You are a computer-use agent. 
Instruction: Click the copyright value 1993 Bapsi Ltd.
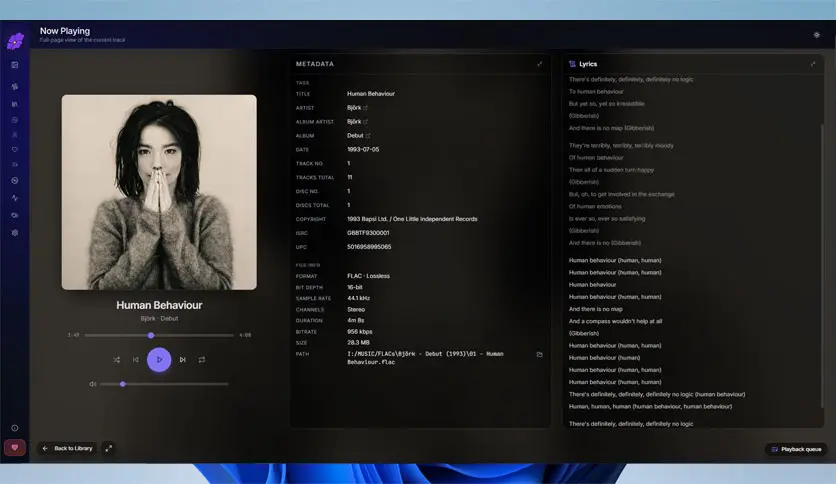pyautogui.click(x=412, y=219)
